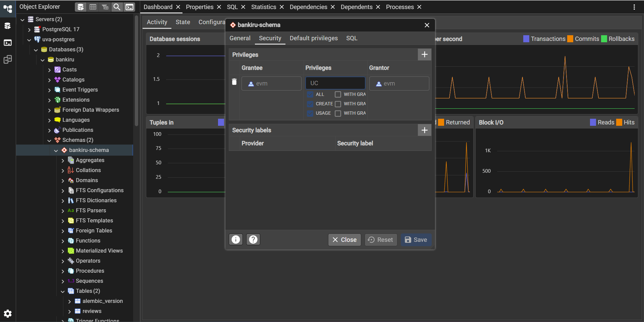Close the Statistics tab
The width and height of the screenshot is (644, 322).
coord(282,7)
